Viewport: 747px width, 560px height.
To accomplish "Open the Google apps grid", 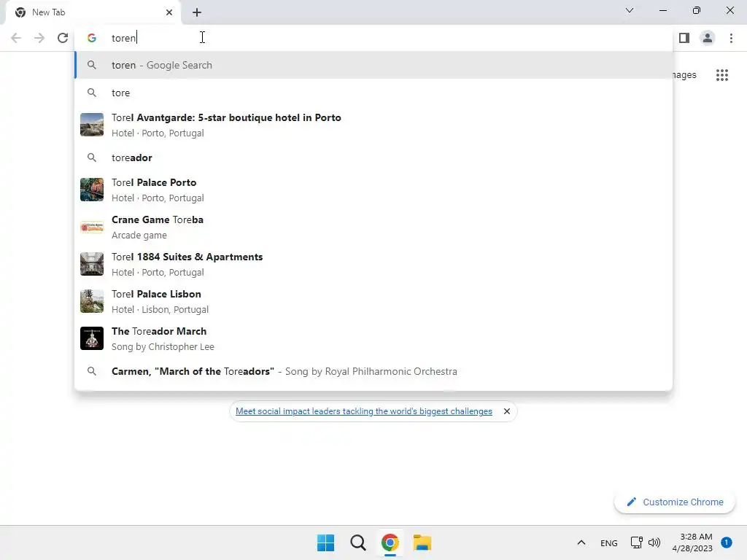I will click(x=721, y=75).
